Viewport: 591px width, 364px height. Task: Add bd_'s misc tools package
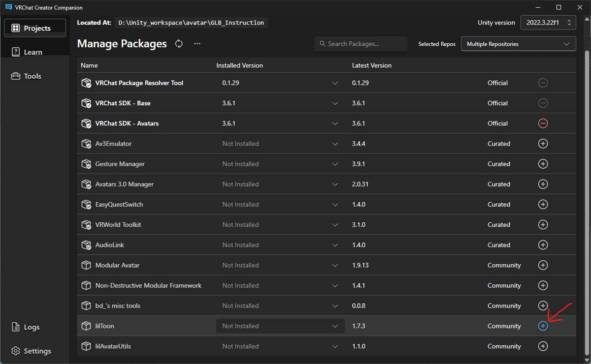[543, 305]
